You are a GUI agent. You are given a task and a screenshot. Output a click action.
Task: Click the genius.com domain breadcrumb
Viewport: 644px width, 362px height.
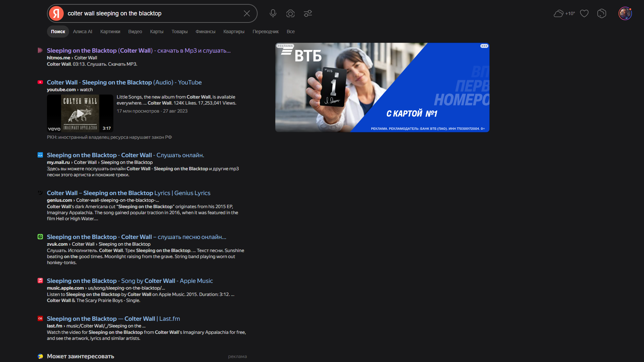tap(59, 200)
